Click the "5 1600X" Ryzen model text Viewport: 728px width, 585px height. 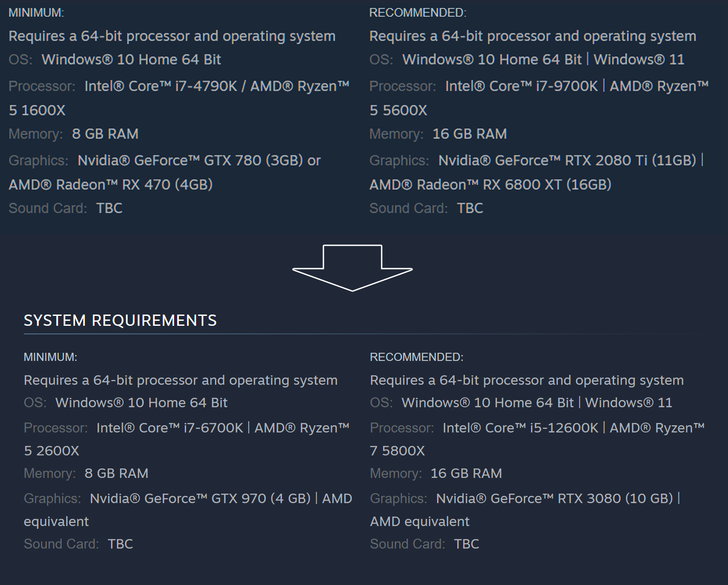pos(37,110)
